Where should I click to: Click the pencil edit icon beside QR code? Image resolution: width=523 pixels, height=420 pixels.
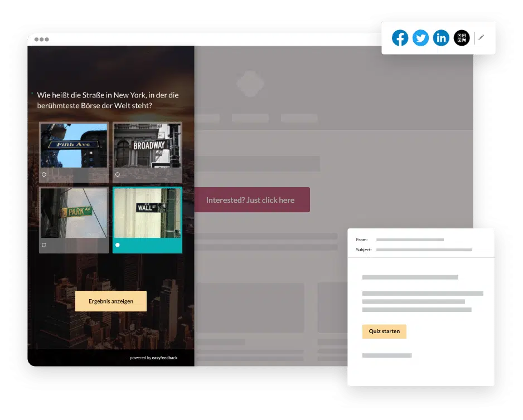(482, 38)
